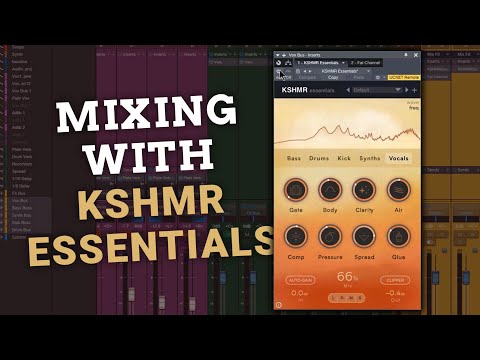Screen dimensions: 480x360
Task: Go to previous KSHMR essentials preset arrow
Action: (x=348, y=90)
